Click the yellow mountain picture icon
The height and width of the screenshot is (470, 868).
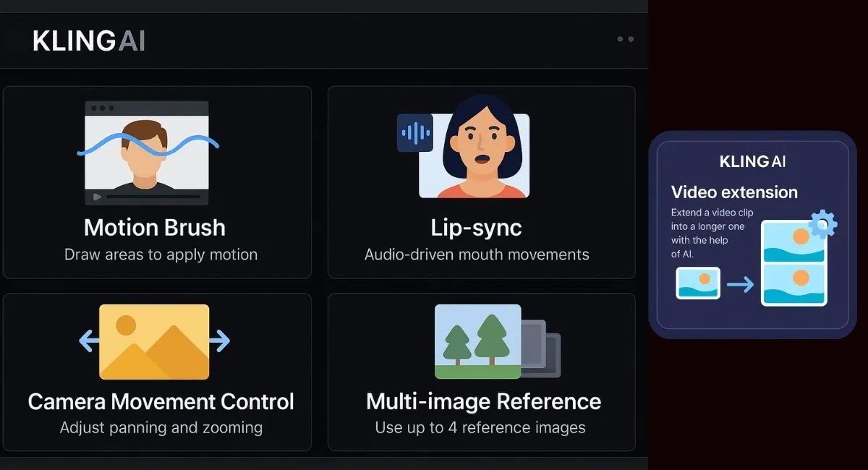[x=154, y=342]
